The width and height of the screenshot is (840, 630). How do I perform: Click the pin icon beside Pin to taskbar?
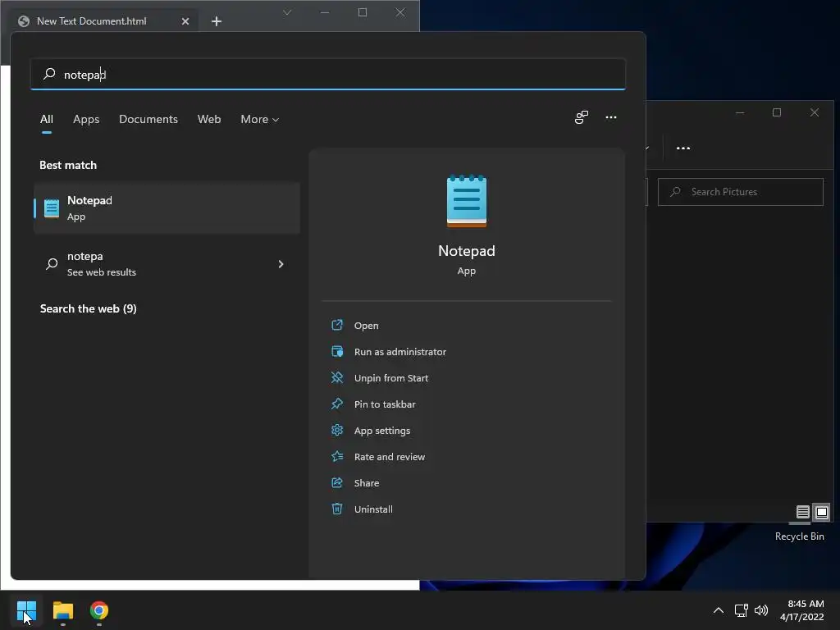coord(337,404)
